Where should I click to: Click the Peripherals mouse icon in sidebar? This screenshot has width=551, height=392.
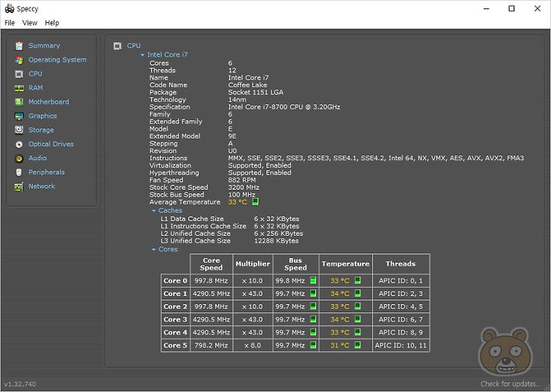[19, 172]
